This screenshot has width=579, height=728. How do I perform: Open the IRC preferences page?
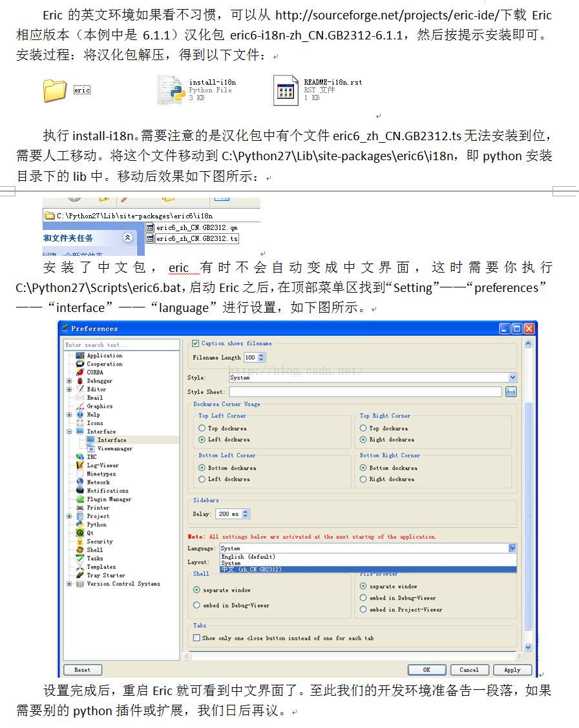(x=92, y=457)
